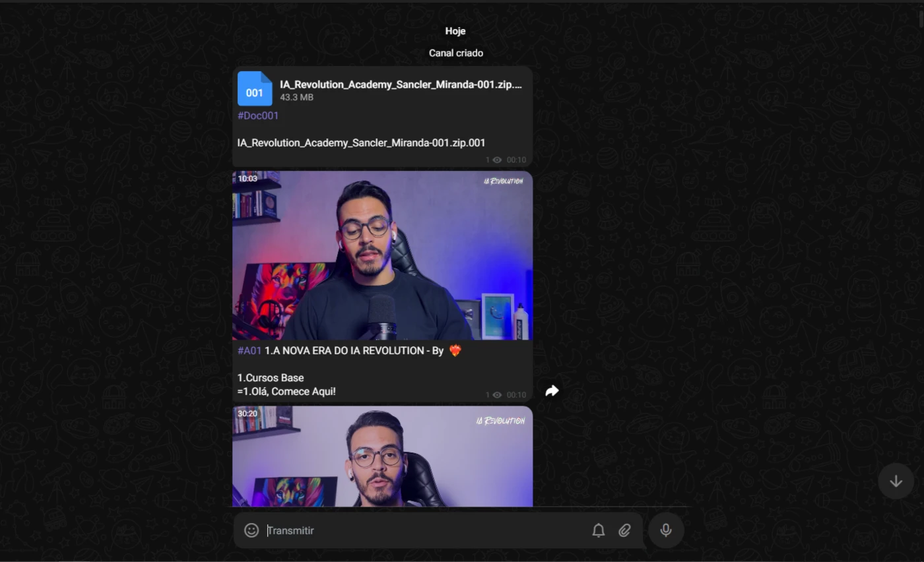The height and width of the screenshot is (562, 924).
Task: Attach a file with the paperclip
Action: 624,530
